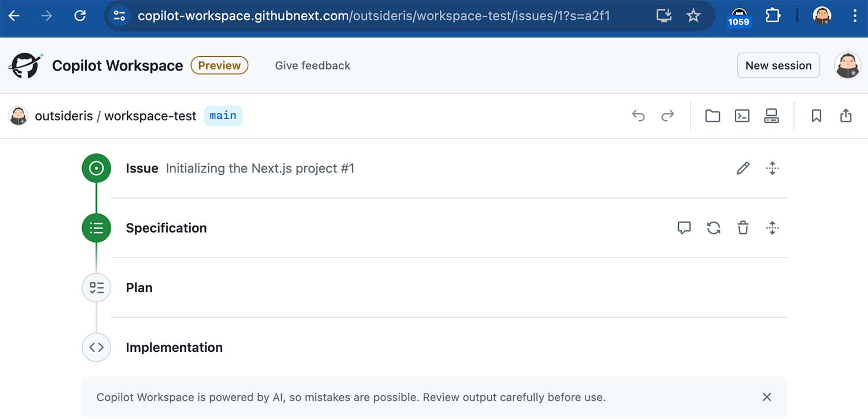Open the integrated terminal
The width and height of the screenshot is (868, 419).
[742, 116]
